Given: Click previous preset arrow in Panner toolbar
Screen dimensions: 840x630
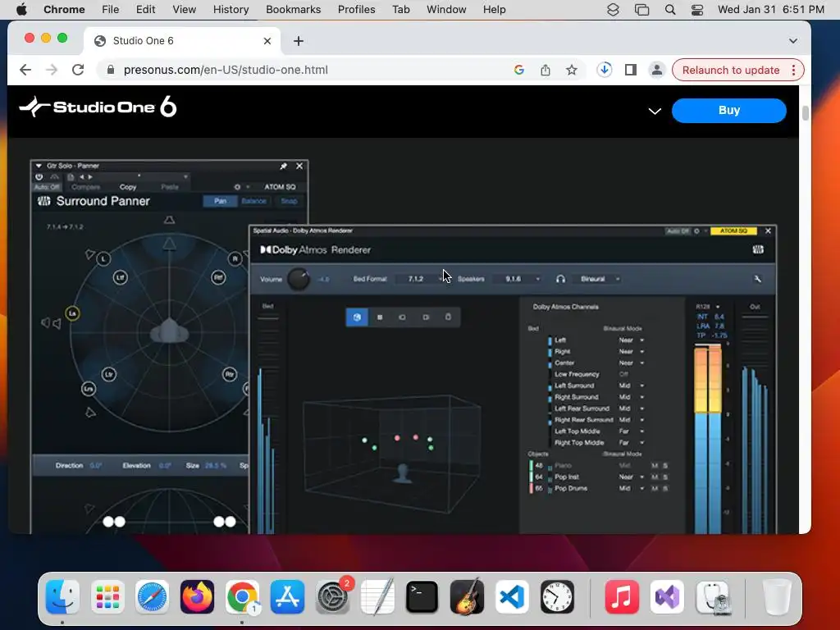Looking at the screenshot, I should 82,177.
